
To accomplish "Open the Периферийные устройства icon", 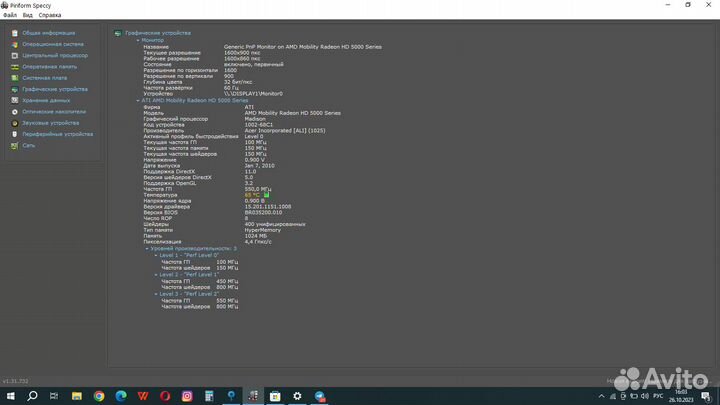I will [x=15, y=135].
